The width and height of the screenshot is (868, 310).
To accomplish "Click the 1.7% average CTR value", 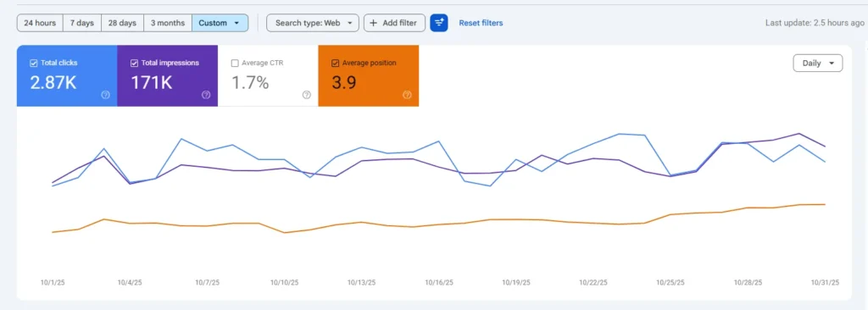I will (x=250, y=82).
